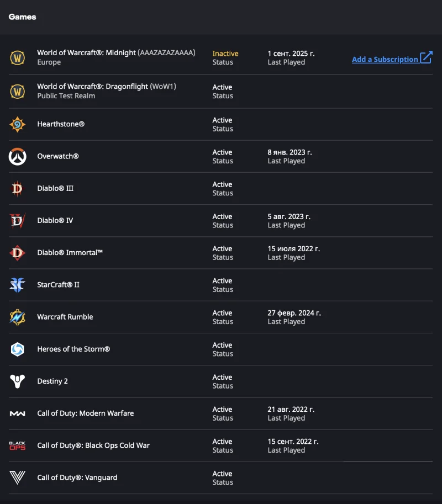Viewport: 442px width, 504px height.
Task: Click the Overwatch logo icon
Action: pyautogui.click(x=18, y=157)
